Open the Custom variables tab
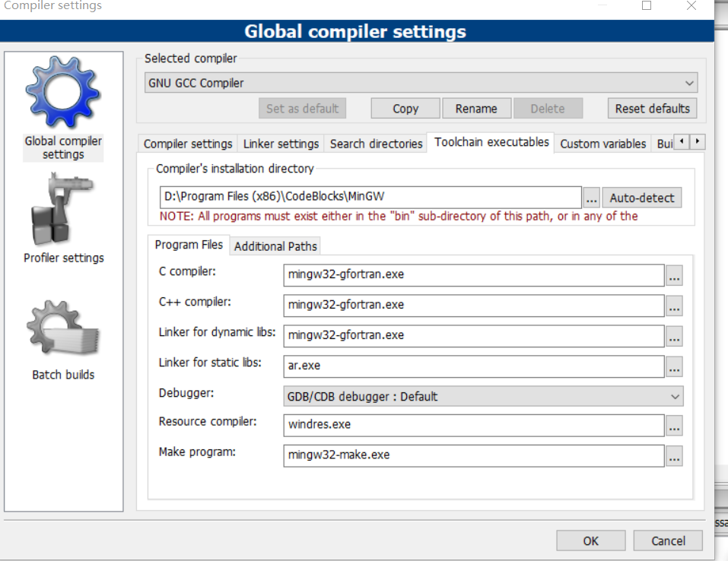728x561 pixels. coord(602,144)
